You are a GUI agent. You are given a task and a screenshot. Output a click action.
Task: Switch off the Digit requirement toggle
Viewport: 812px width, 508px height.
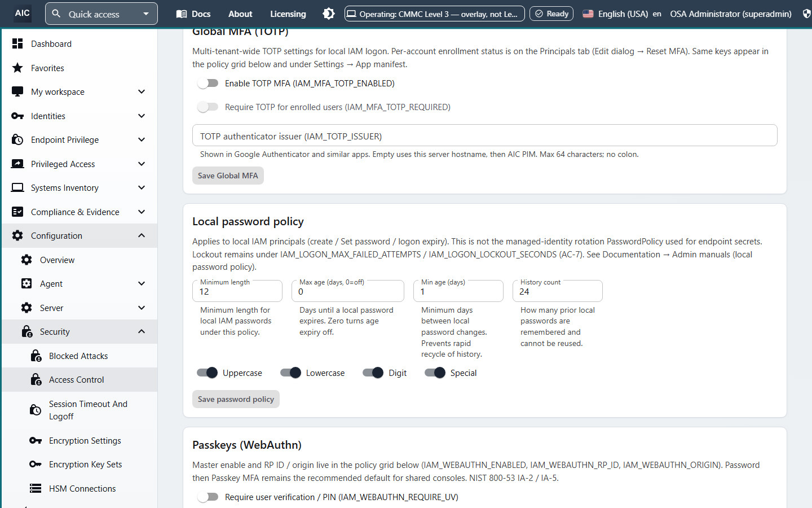tap(373, 373)
